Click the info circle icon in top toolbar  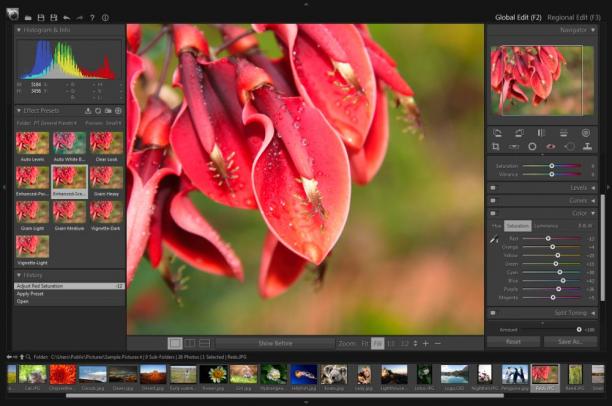(x=105, y=18)
